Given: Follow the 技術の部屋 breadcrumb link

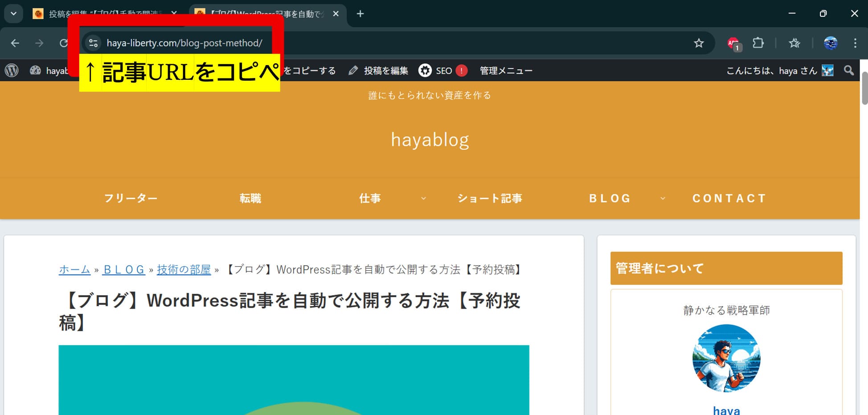Looking at the screenshot, I should 184,270.
